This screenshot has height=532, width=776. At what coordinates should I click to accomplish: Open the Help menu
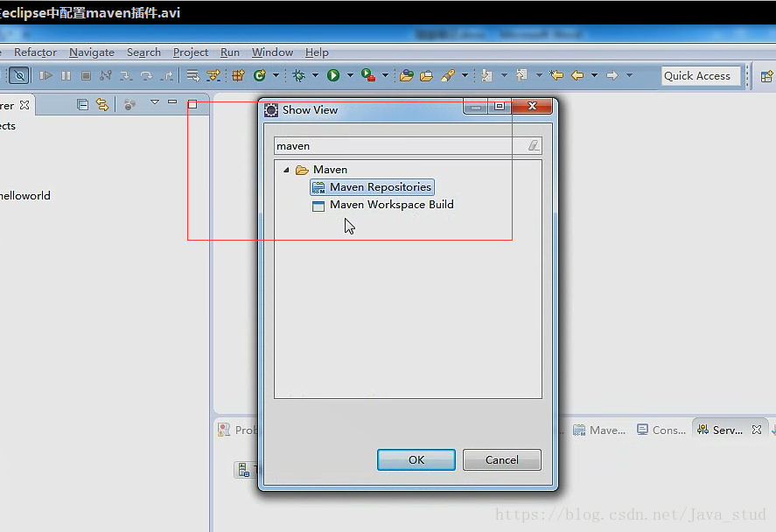click(x=317, y=52)
